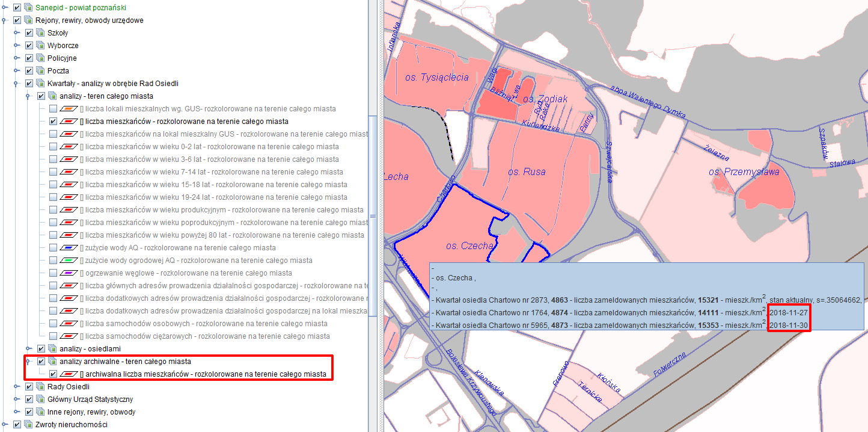
Task: Expand the Wyborcze tree node
Action: [17, 46]
